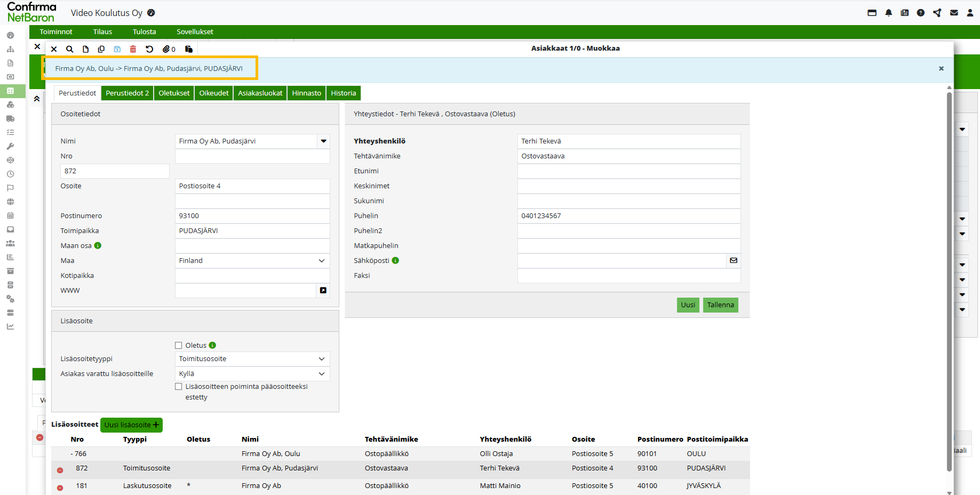Click the undo arrow icon in toolbar
980x495 pixels.
pos(149,49)
